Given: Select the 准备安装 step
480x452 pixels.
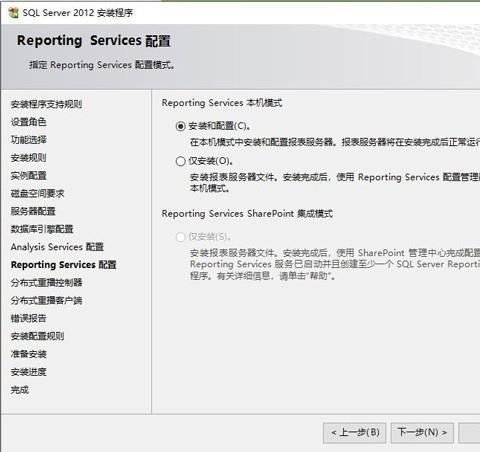Looking at the screenshot, I should (28, 354).
